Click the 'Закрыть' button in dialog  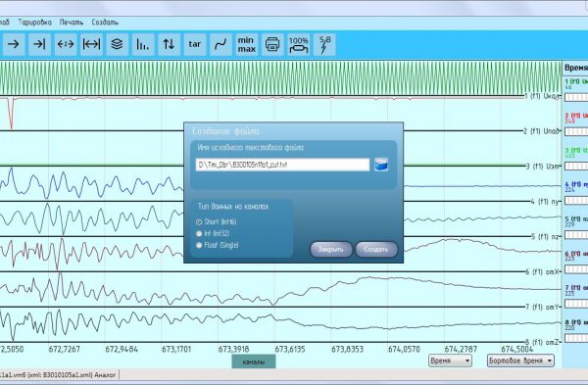(331, 249)
